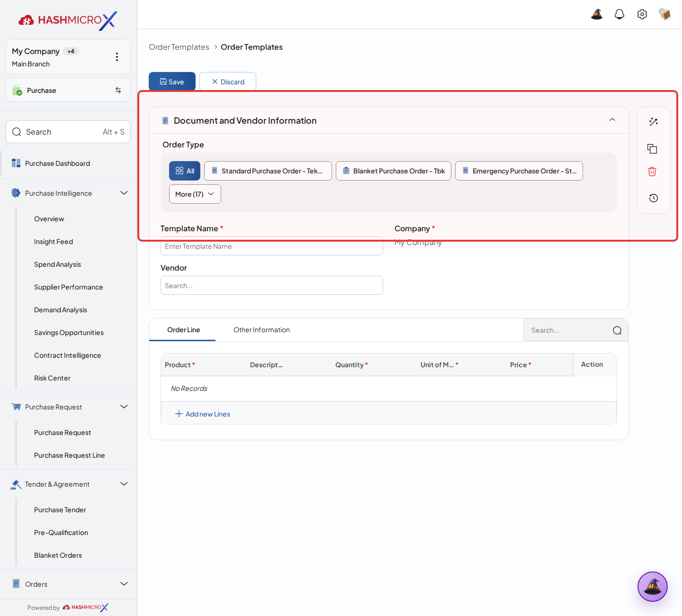Viewport: 682px width, 616px height.
Task: Collapse Document and Vendor Information section
Action: click(612, 120)
